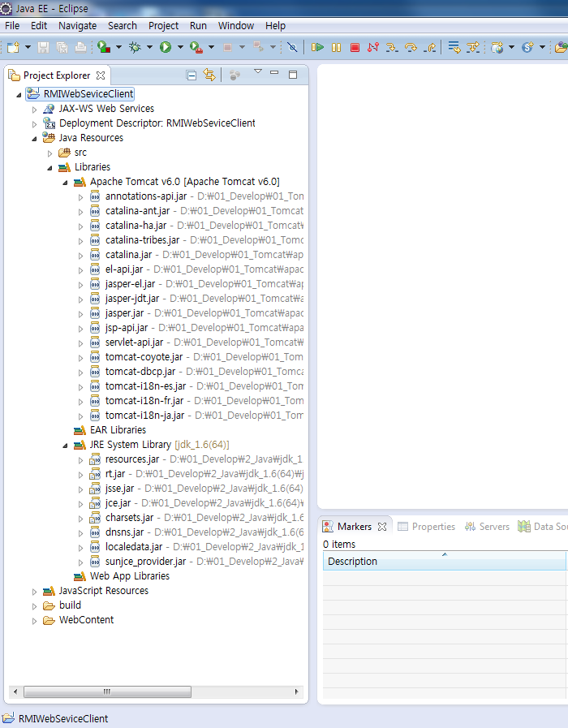Open the Navigate menu
Image resolution: width=568 pixels, height=728 pixels.
(x=77, y=25)
